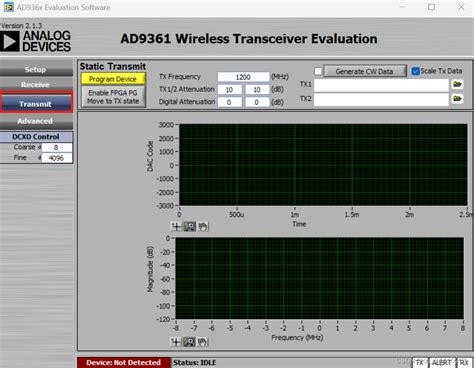Image resolution: width=474 pixels, height=368 pixels.
Task: Toggle the Scale Tx Data checkbox
Action: (415, 71)
